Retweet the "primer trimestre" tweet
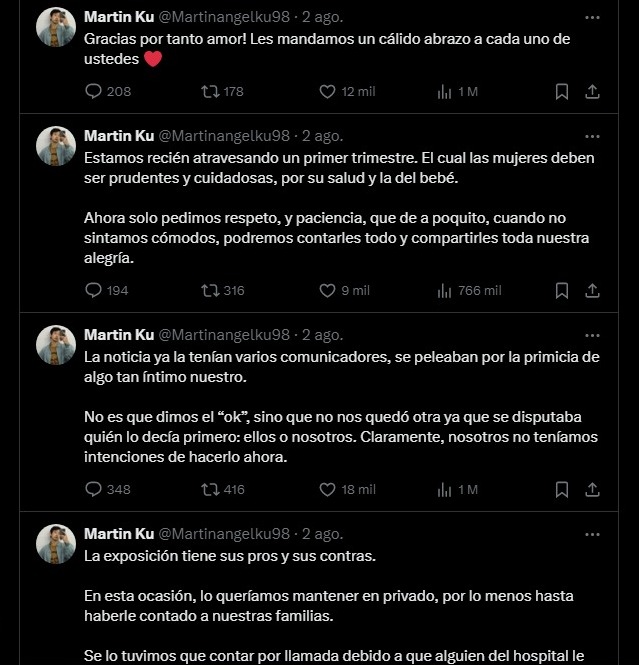Screen dimensions: 639x665 (x=210, y=291)
